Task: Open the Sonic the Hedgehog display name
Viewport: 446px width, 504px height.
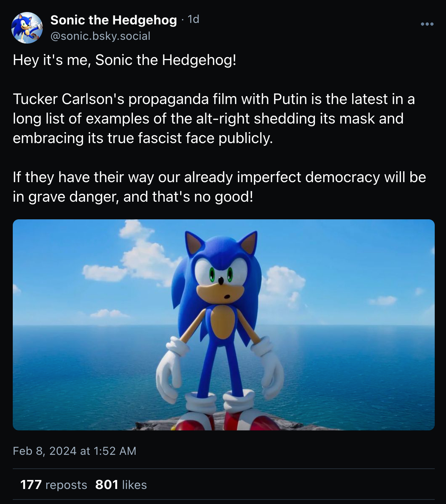Action: 113,20
